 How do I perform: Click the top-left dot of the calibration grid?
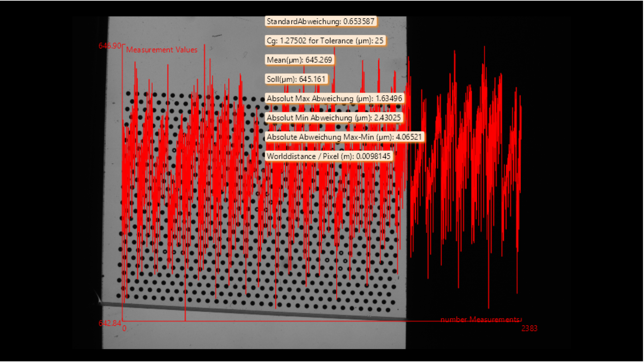[128, 94]
